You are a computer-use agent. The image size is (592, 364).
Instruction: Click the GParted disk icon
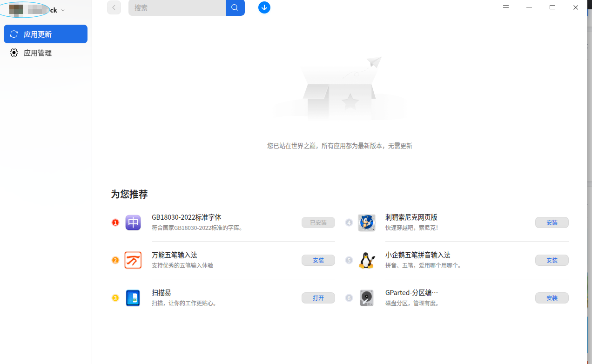pyautogui.click(x=367, y=298)
